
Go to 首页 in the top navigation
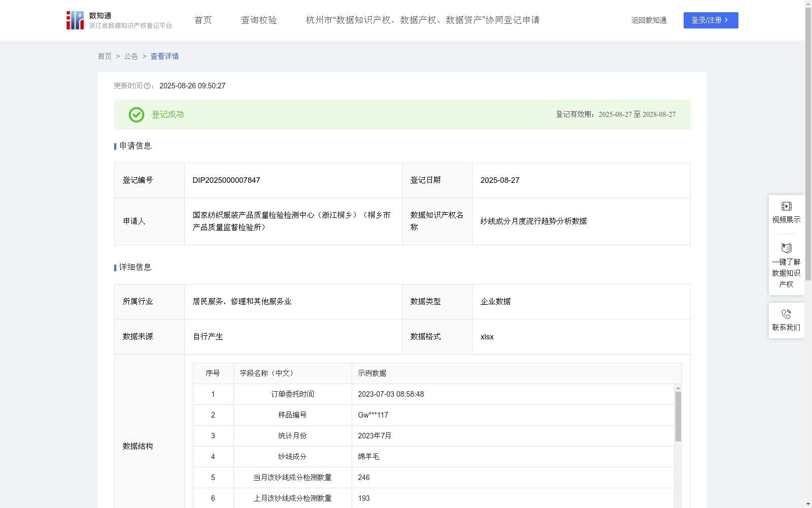[203, 20]
